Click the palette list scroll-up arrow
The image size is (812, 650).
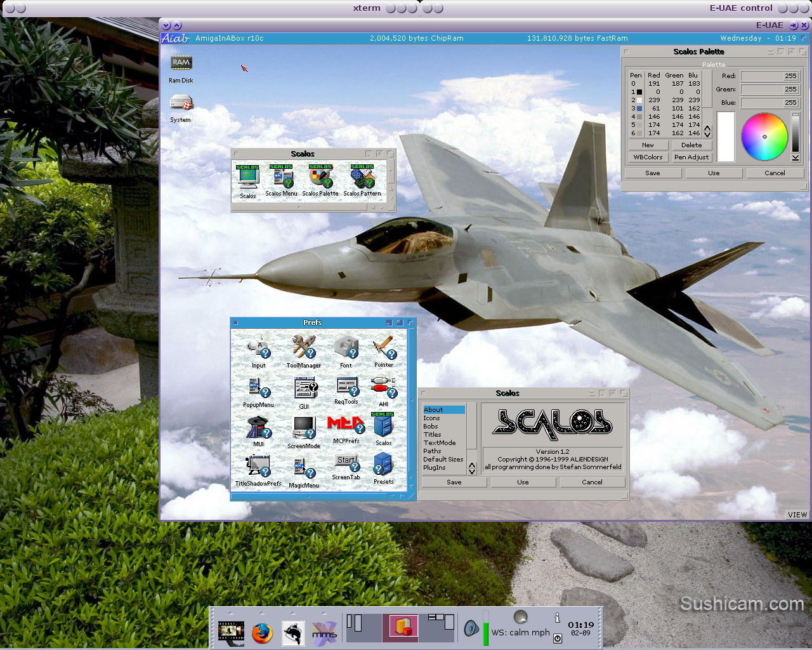[707, 128]
